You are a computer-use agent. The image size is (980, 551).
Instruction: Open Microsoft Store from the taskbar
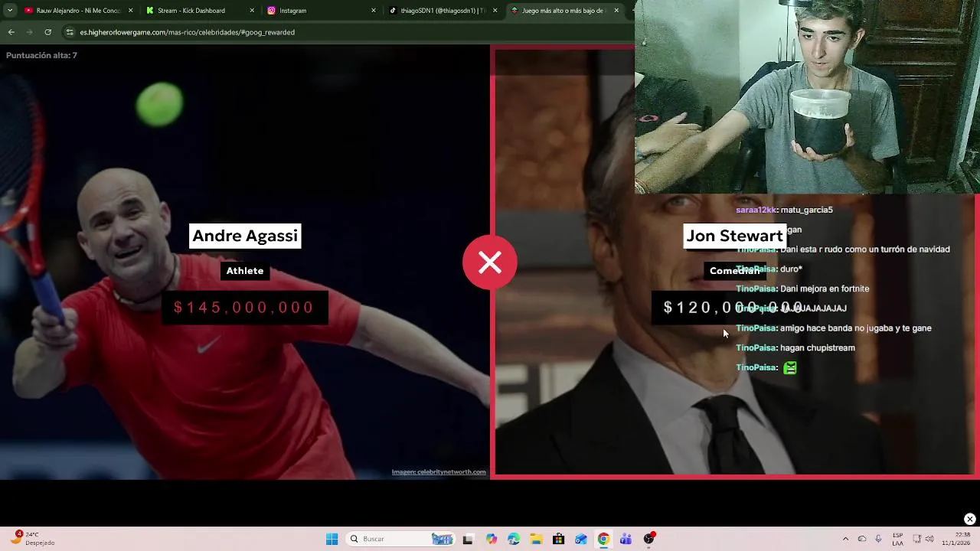click(558, 539)
